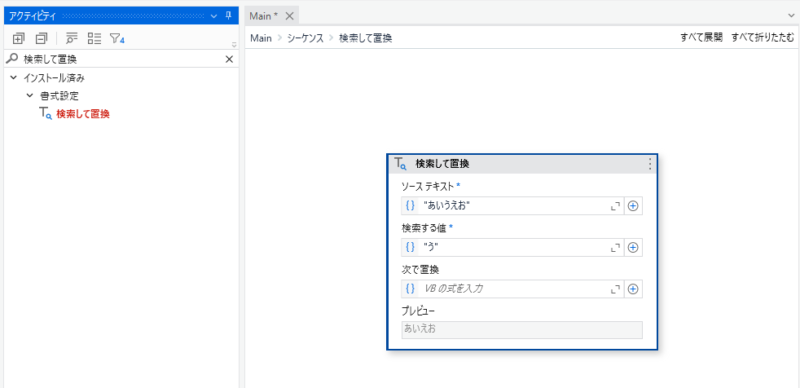Click the collapse all icon in Activities toolbar

[41, 38]
